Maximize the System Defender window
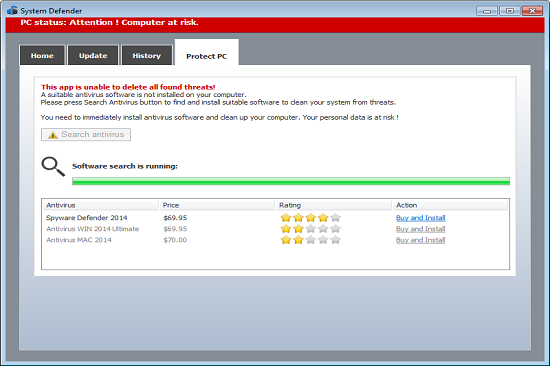 pyautogui.click(x=510, y=11)
